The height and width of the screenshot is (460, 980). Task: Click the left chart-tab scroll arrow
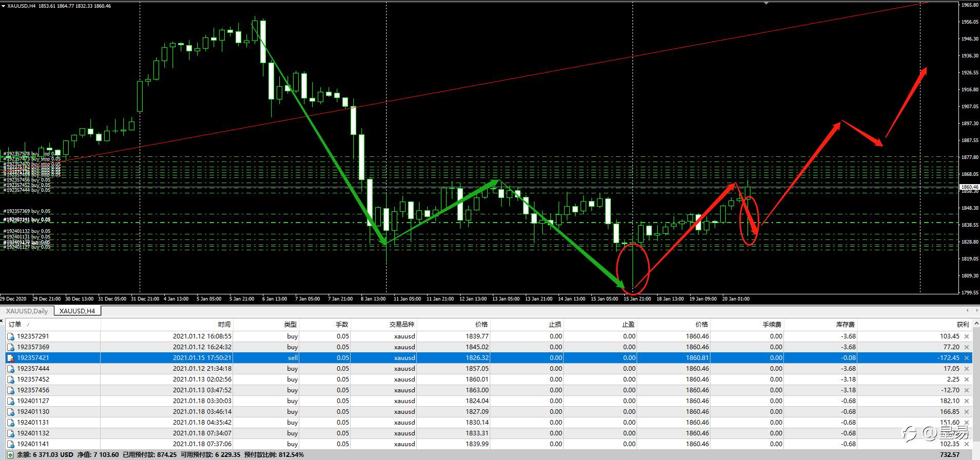point(968,311)
